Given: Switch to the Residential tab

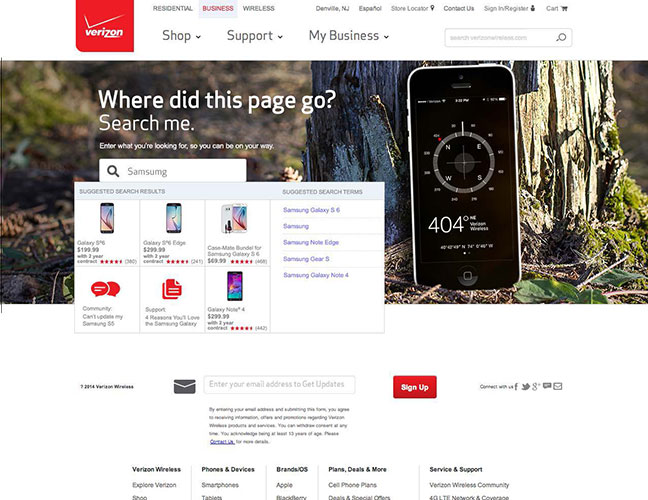Looking at the screenshot, I should click(173, 8).
